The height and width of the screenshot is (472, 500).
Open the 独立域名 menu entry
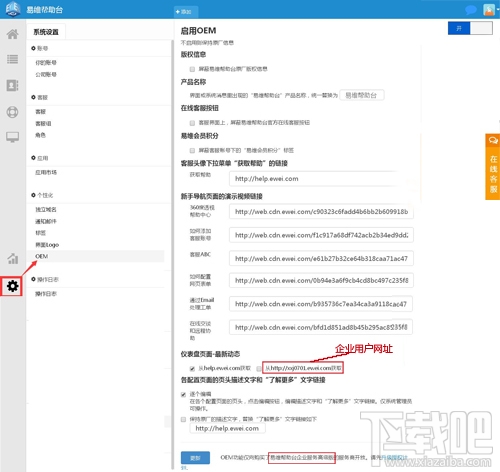[46, 209]
